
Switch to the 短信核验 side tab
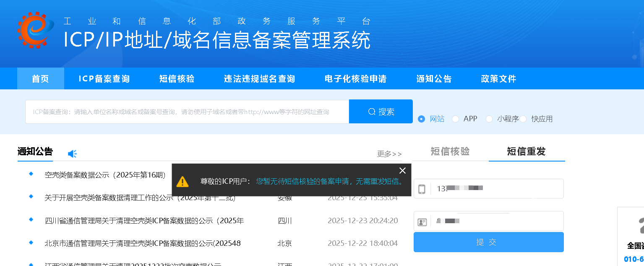tap(450, 151)
